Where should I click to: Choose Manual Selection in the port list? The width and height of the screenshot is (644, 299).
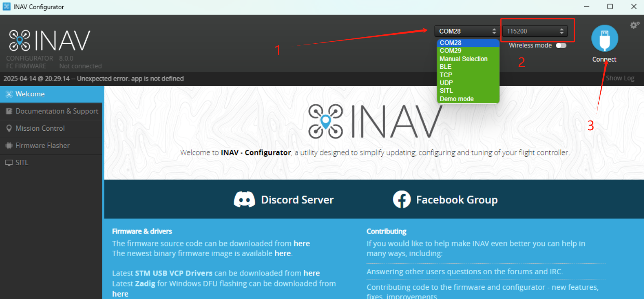[x=468, y=59]
